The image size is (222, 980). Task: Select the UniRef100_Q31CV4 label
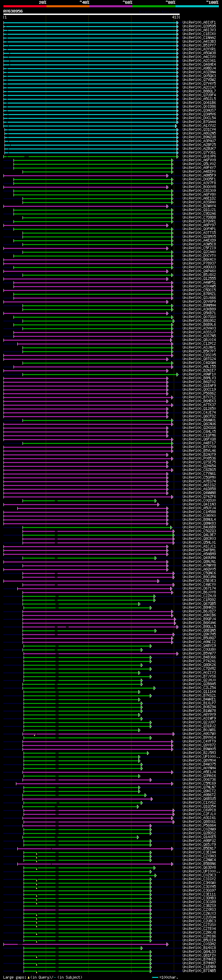tap(199, 129)
